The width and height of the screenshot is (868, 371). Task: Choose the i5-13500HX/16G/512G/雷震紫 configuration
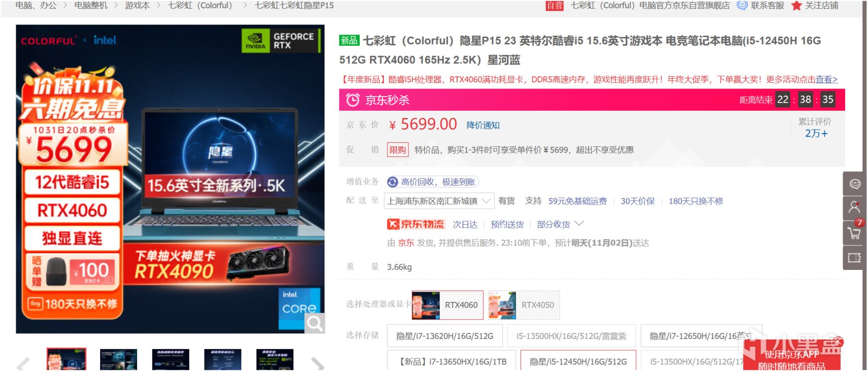pyautogui.click(x=571, y=336)
